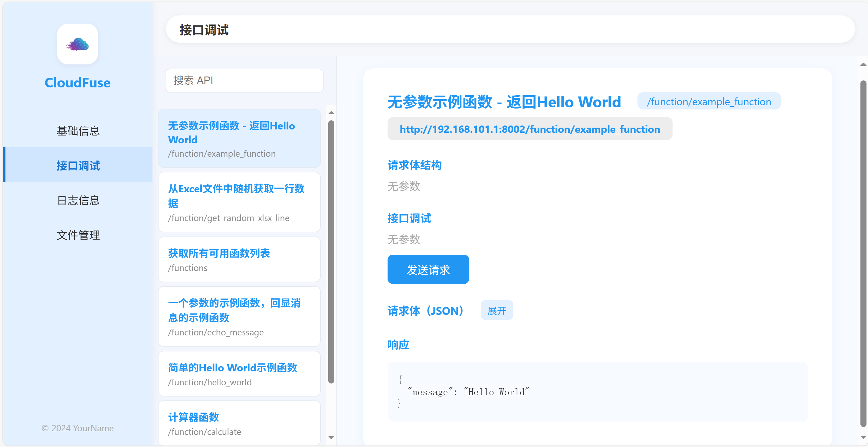
Task: Click the API list scroll-up arrow
Action: 331,113
